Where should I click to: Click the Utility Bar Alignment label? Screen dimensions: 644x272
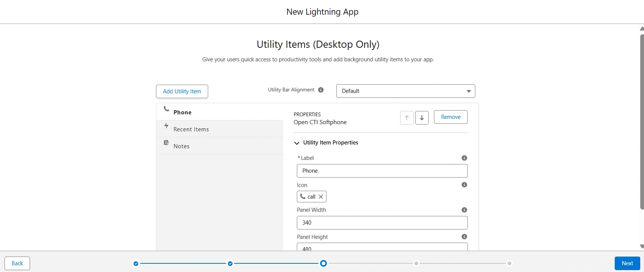tap(291, 90)
